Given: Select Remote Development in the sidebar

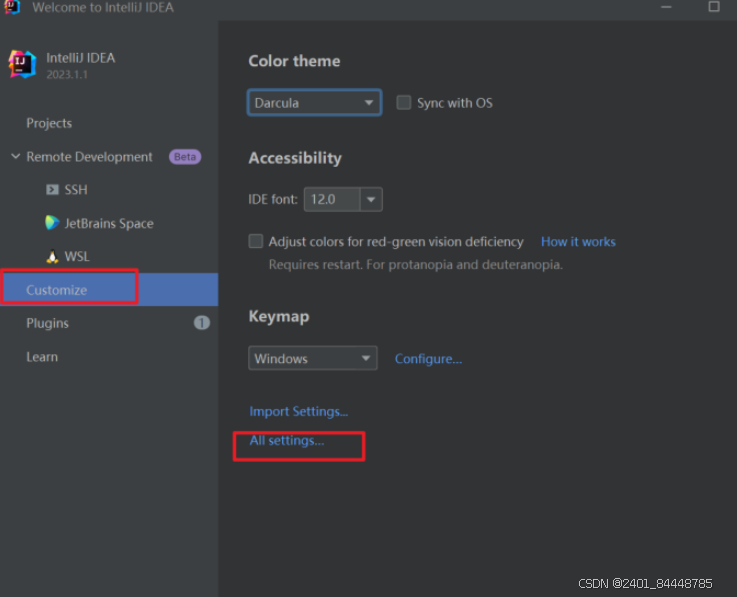Looking at the screenshot, I should coord(89,157).
